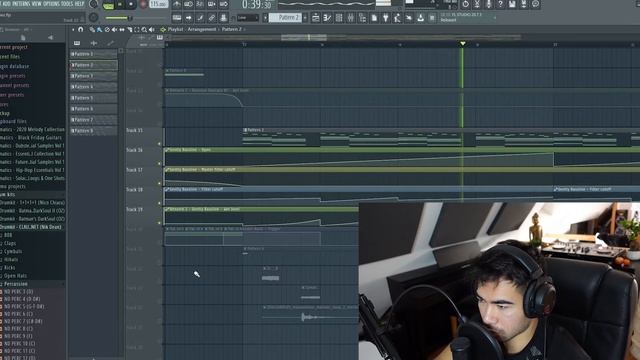Click the tempo display field
Viewport: 640px width, 360px height.
click(x=159, y=4)
